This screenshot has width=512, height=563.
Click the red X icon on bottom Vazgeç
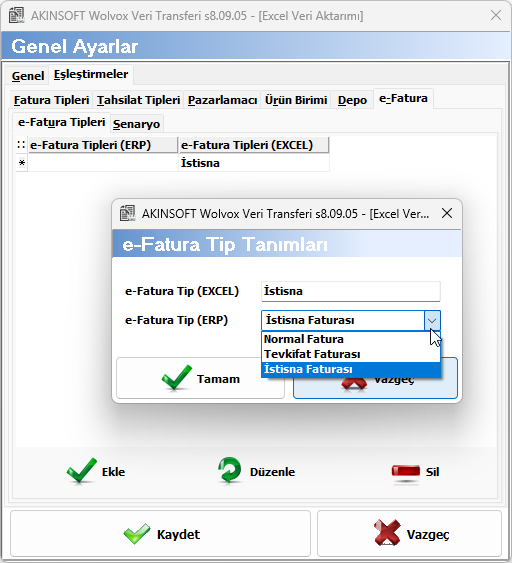click(387, 533)
